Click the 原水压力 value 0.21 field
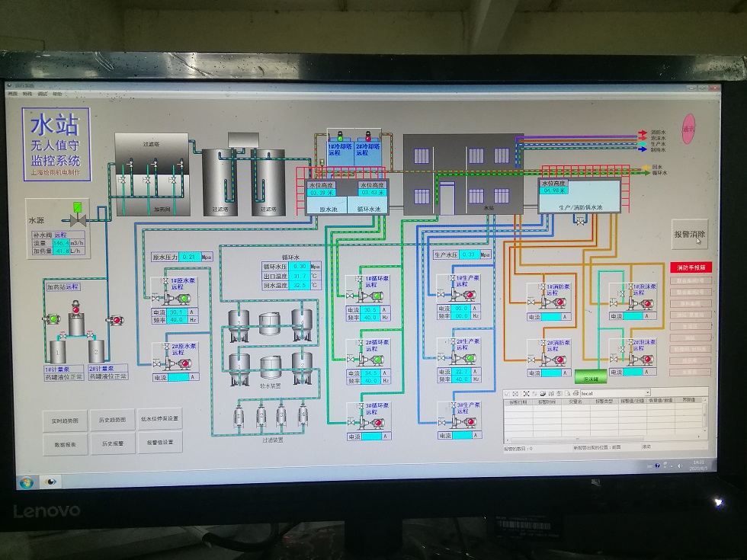 pyautogui.click(x=190, y=257)
